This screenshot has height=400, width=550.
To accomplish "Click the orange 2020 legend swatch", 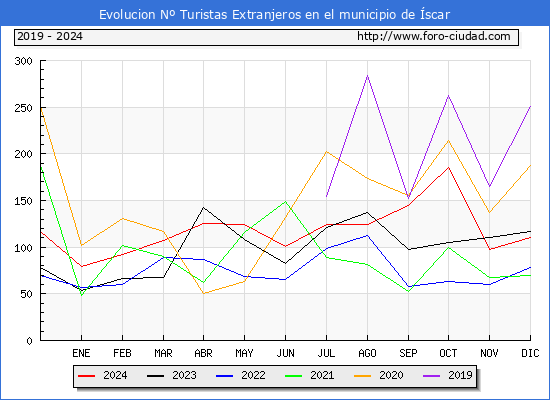I will 362,376.
